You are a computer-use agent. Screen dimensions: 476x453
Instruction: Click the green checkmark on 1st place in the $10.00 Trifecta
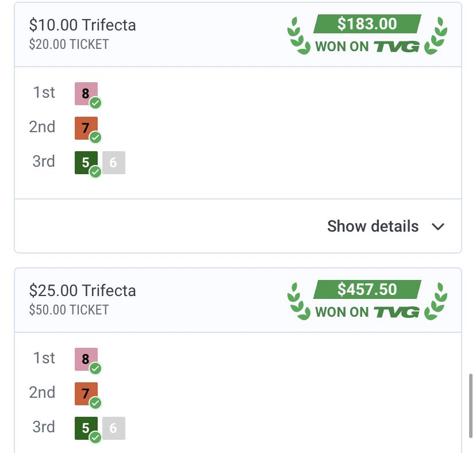pos(95,103)
